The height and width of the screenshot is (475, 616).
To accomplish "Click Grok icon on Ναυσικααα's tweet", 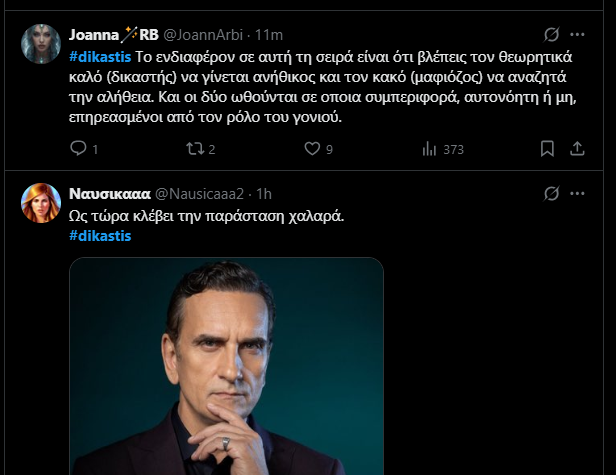I will [x=550, y=192].
